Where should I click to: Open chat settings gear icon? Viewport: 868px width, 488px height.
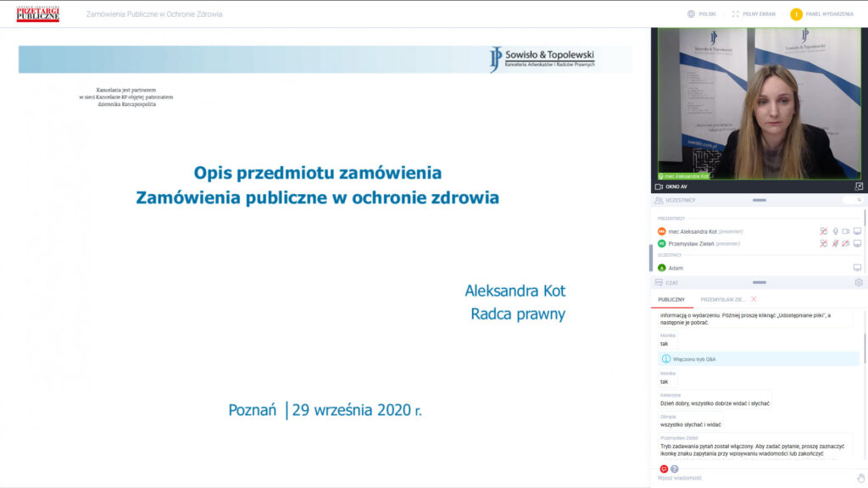click(x=858, y=283)
